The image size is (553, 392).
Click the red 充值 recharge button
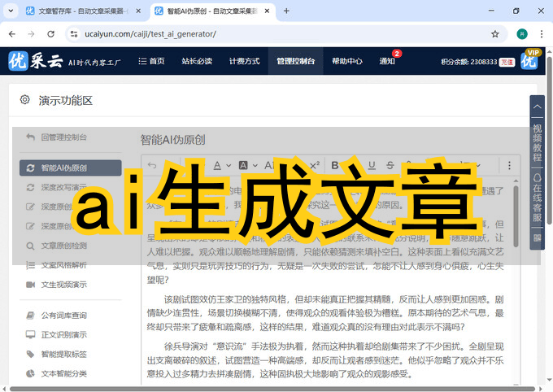click(507, 62)
